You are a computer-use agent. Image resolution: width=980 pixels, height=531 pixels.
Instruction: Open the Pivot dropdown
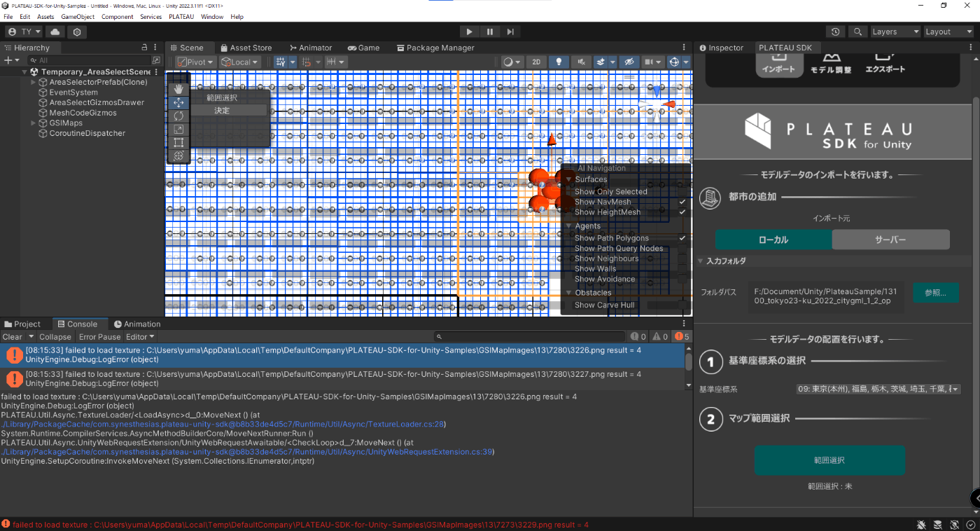tap(195, 62)
